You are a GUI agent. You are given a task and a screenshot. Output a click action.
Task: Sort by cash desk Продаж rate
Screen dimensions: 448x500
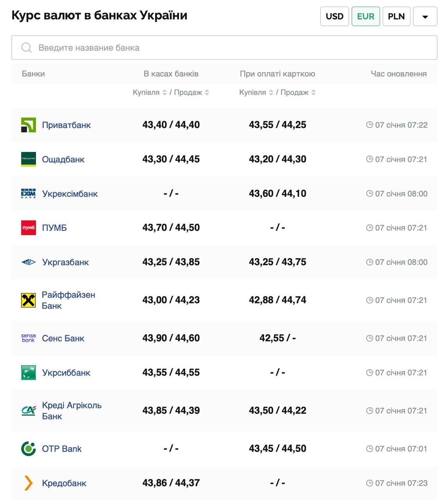[x=207, y=93]
